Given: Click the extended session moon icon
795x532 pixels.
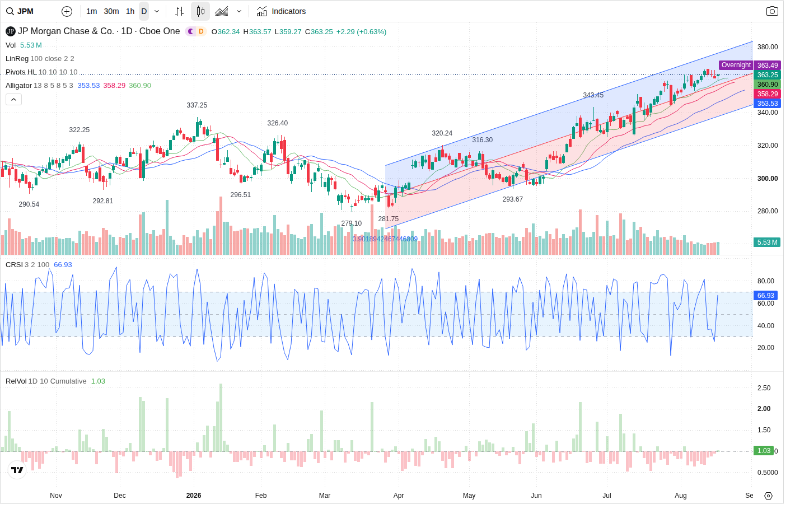Looking at the screenshot, I should coord(190,31).
